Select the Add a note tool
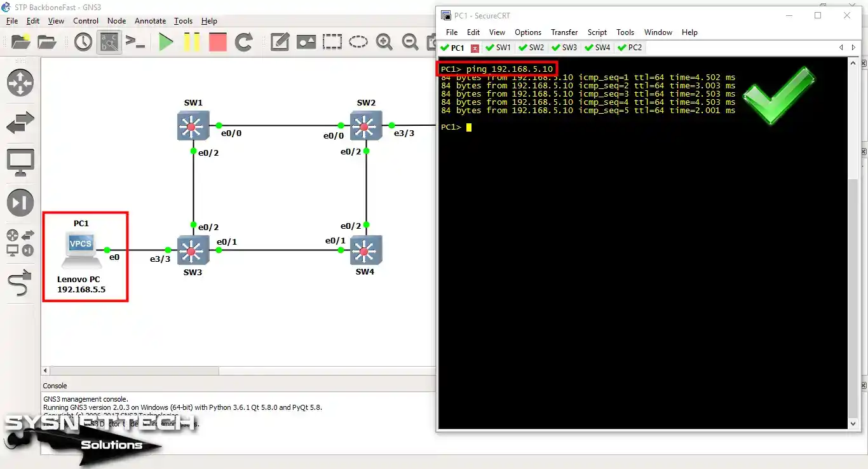The width and height of the screenshot is (868, 469). click(280, 43)
